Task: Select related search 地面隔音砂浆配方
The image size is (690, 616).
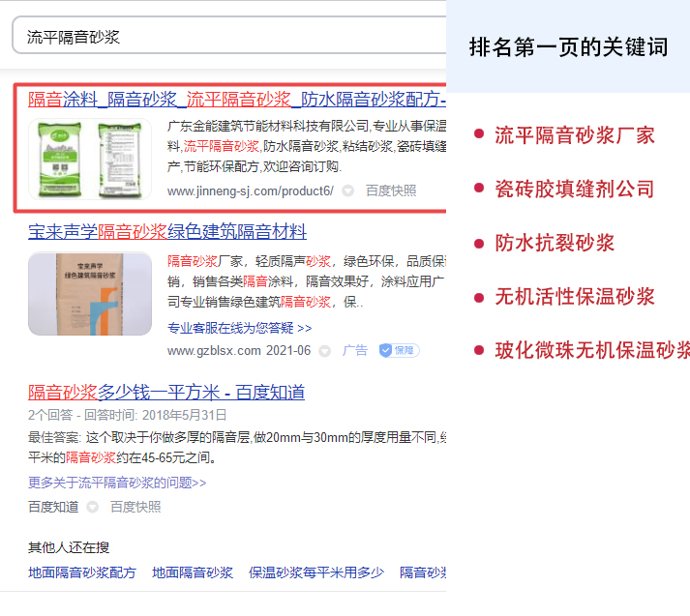Action: coord(82,573)
